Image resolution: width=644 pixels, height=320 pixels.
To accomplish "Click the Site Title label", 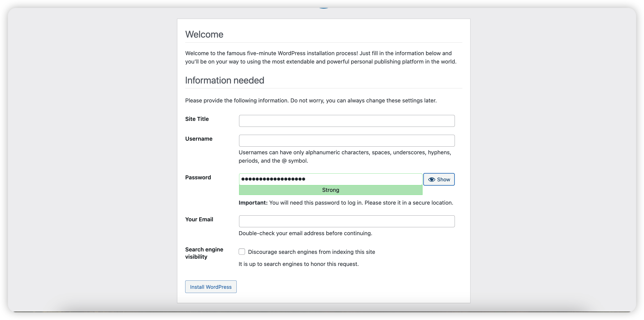I will tap(197, 119).
